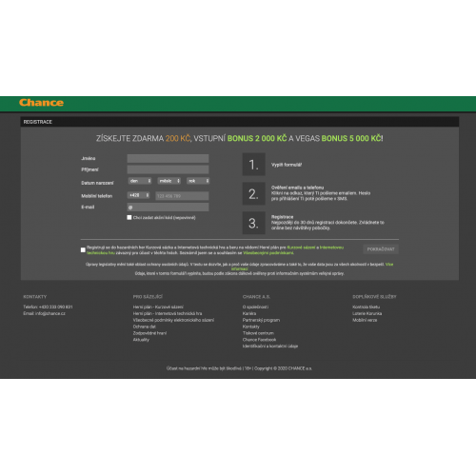
Task: Open the 'Kontrola tiketu' footer link
Action: click(366, 307)
